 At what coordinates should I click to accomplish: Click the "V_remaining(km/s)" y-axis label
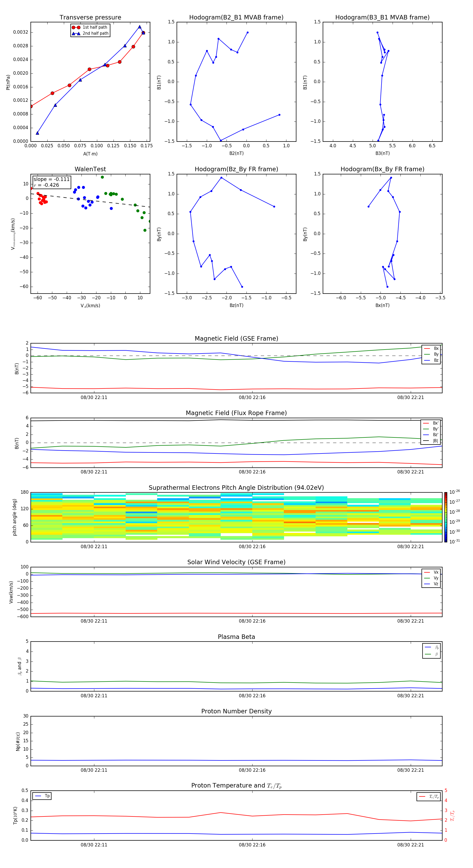click(x=13, y=234)
